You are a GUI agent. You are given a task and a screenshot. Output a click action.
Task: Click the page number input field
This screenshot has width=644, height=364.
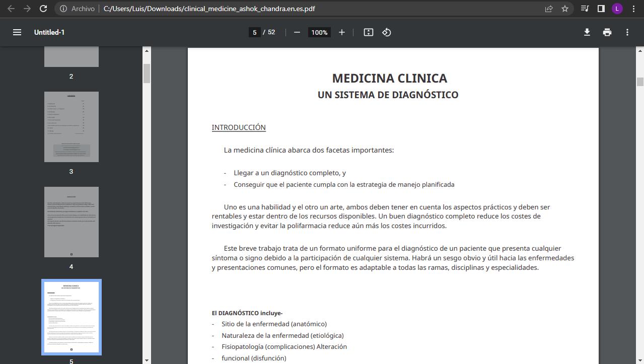254,32
